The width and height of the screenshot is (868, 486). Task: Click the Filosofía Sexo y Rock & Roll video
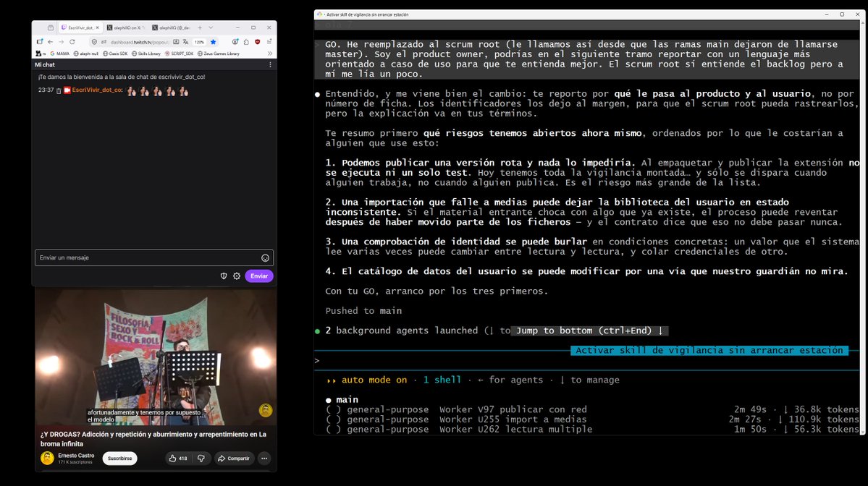pyautogui.click(x=156, y=357)
